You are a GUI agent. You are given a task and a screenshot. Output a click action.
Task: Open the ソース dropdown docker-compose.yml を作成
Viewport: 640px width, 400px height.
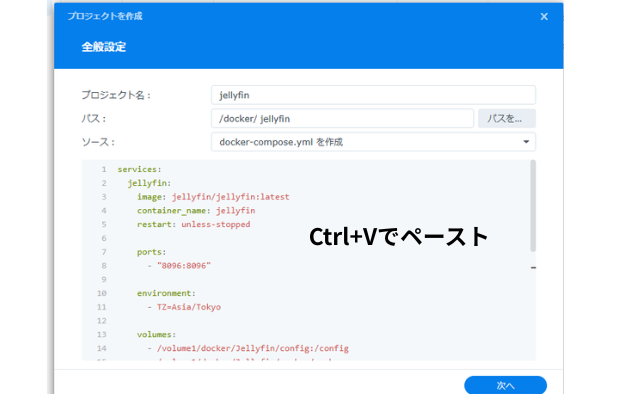tap(373, 142)
